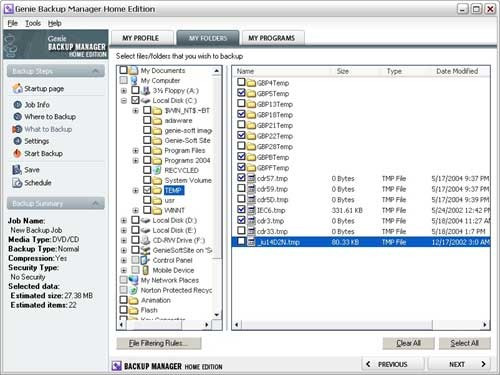Expand the 3½ Floppy (A:) node
The image size is (500, 375).
pos(124,91)
